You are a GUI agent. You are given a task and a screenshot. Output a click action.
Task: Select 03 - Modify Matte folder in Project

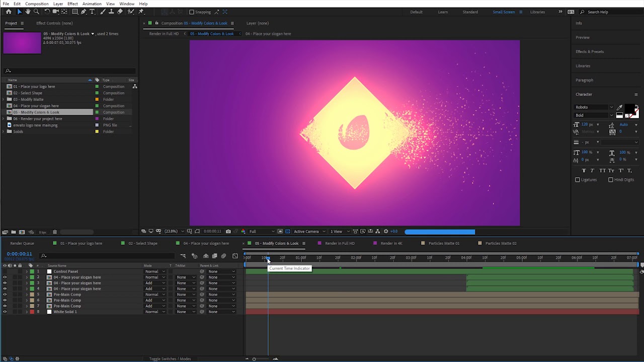[28, 100]
